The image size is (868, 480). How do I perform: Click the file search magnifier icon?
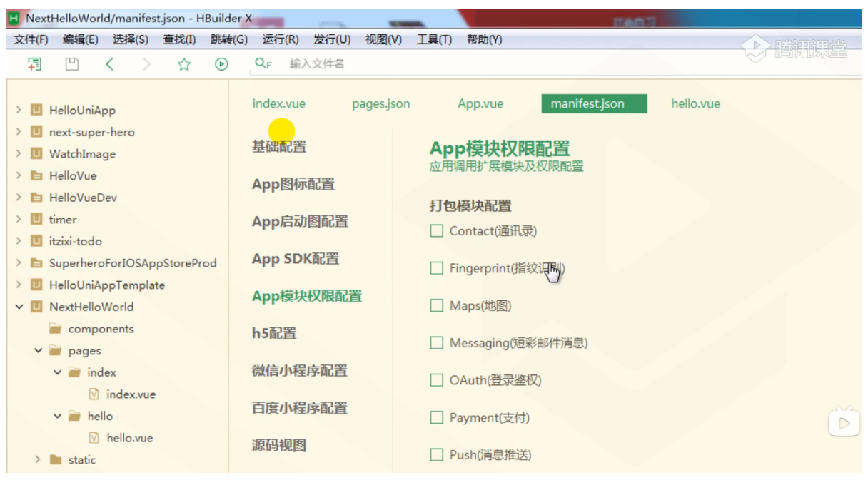coord(263,63)
